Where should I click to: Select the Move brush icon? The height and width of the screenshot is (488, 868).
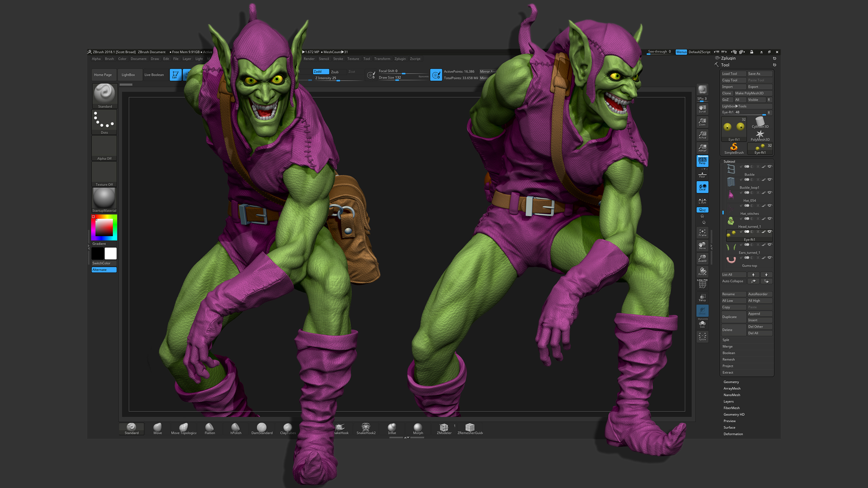click(157, 428)
